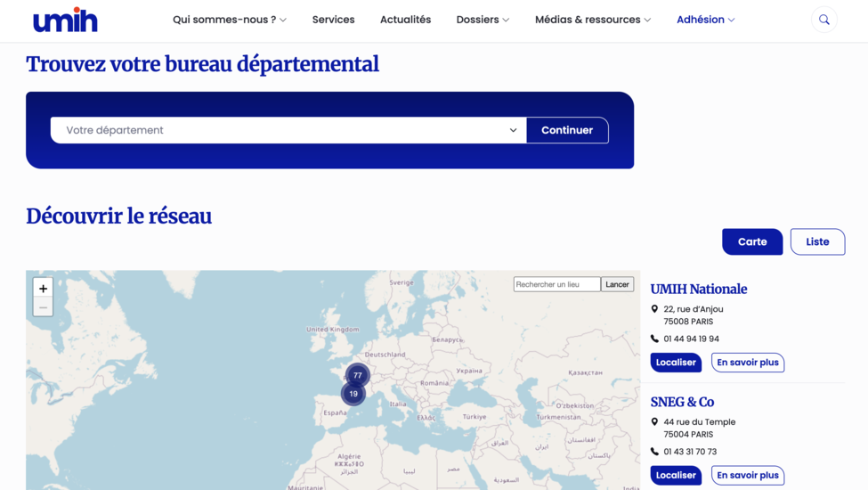Viewport: 868px width, 490px height.
Task: Click the UMIH Nationale address pin icon
Action: 655,309
